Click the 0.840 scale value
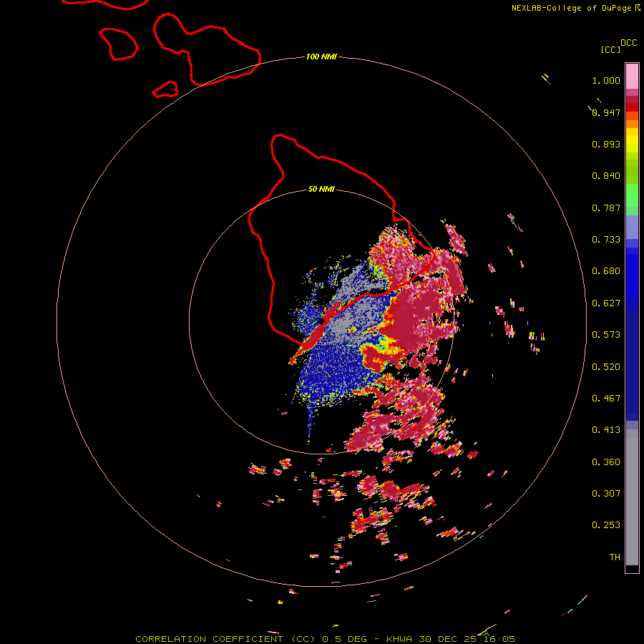The height and width of the screenshot is (644, 644). click(606, 176)
